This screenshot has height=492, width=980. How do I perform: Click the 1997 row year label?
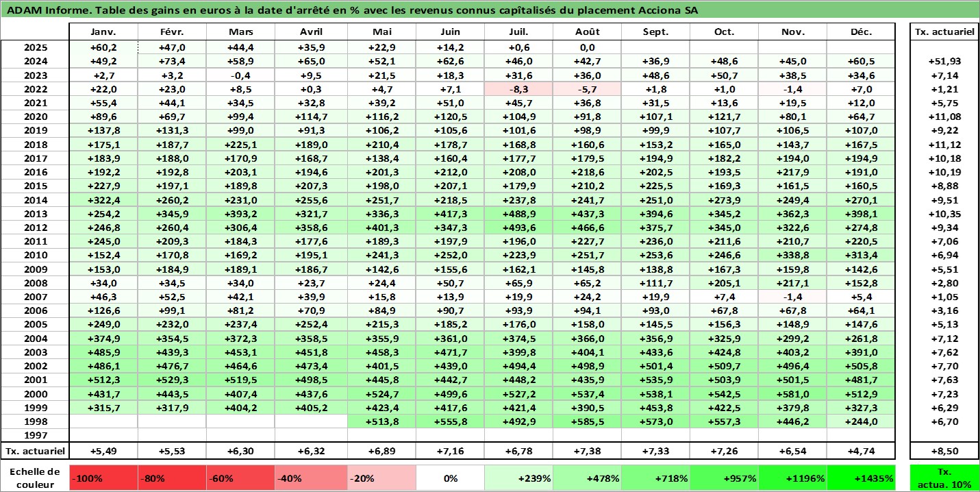[x=35, y=435]
